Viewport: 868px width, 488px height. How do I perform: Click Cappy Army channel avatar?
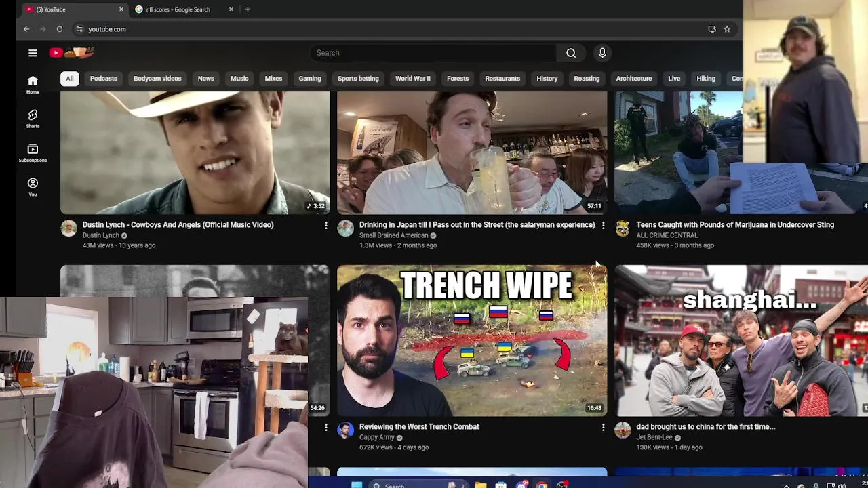tap(345, 430)
